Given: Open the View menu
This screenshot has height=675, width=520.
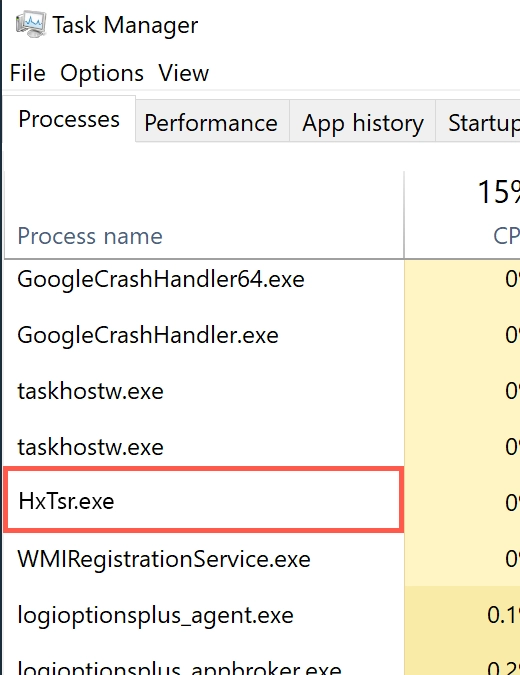Looking at the screenshot, I should pyautogui.click(x=183, y=73).
